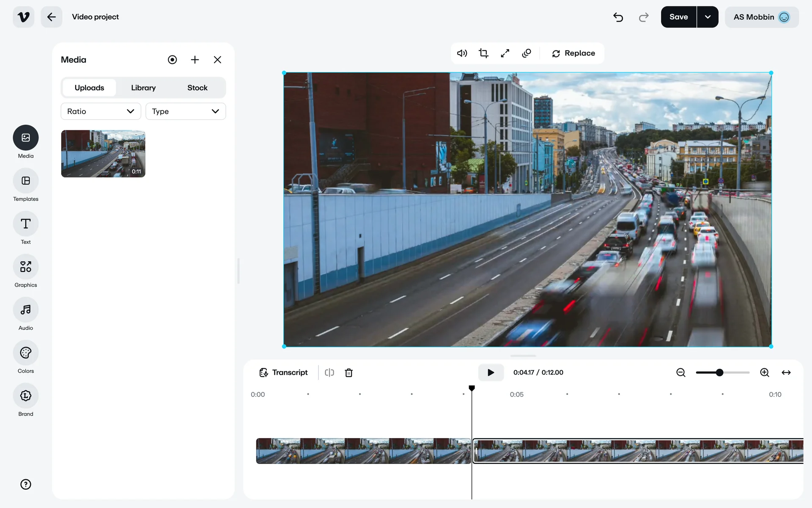812x508 pixels.
Task: Click the timeline zoom slider handle
Action: 719,373
